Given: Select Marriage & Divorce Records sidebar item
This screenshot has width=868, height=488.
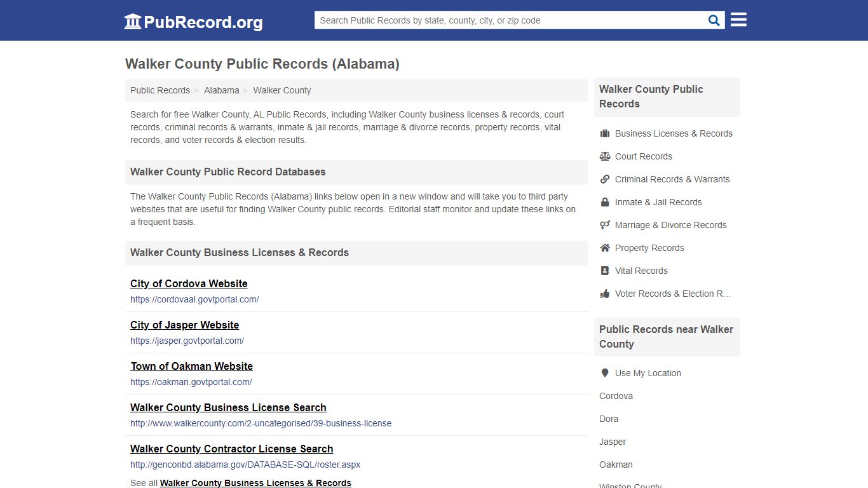Looking at the screenshot, I should [x=671, y=225].
